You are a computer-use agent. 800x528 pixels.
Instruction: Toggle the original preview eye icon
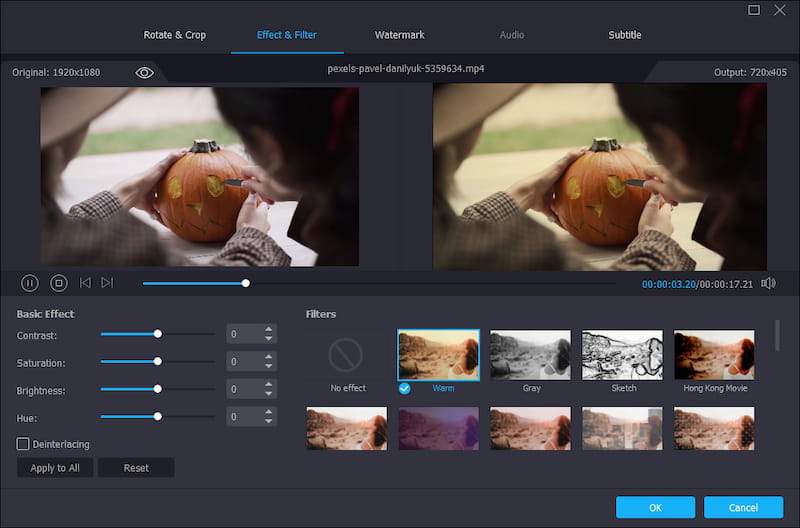144,72
